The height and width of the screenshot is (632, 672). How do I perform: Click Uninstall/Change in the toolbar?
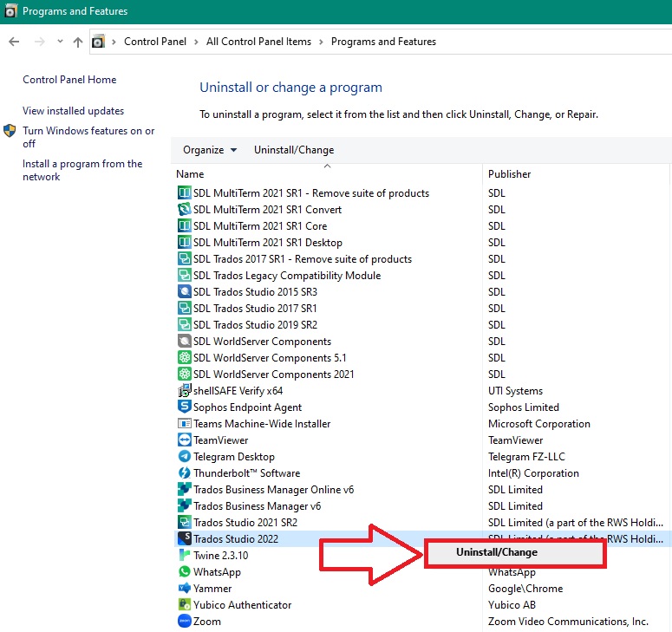[x=294, y=150]
